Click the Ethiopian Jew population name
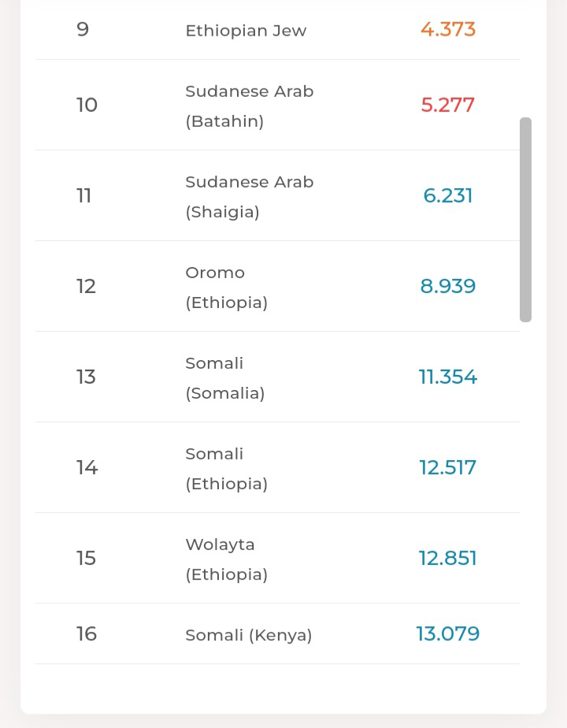Viewport: 567px width, 728px height. tap(246, 31)
